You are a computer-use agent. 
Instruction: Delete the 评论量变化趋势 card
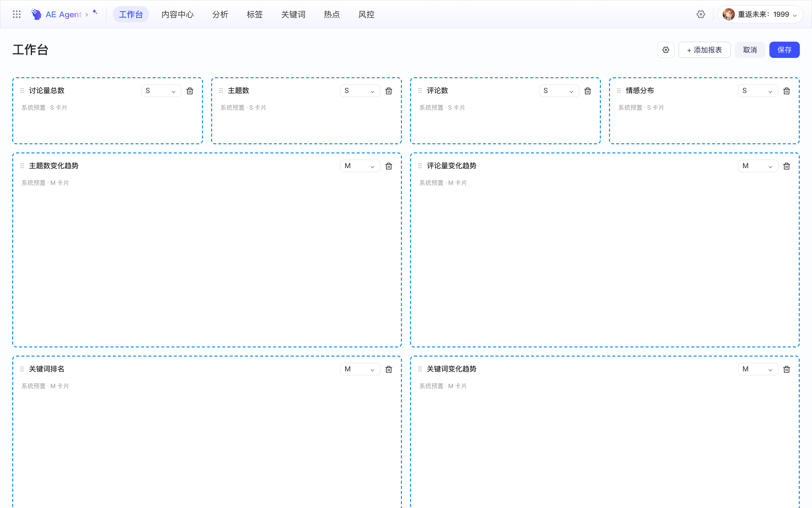tap(787, 166)
